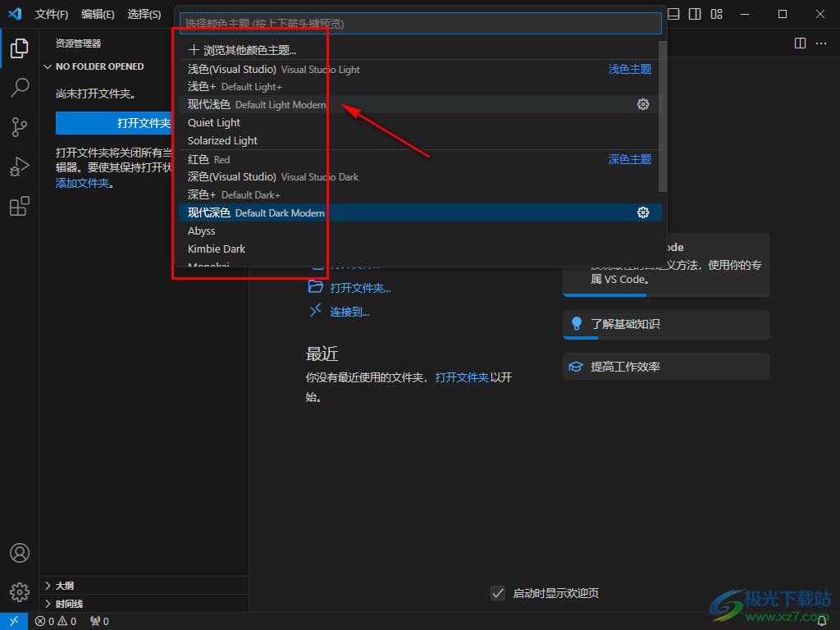Open the 提高工作效率 walkthrough
Screen dimensions: 840x630
666,367
